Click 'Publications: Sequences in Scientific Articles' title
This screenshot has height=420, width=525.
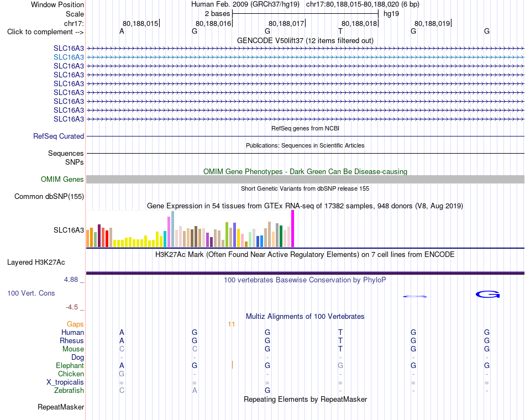305,145
